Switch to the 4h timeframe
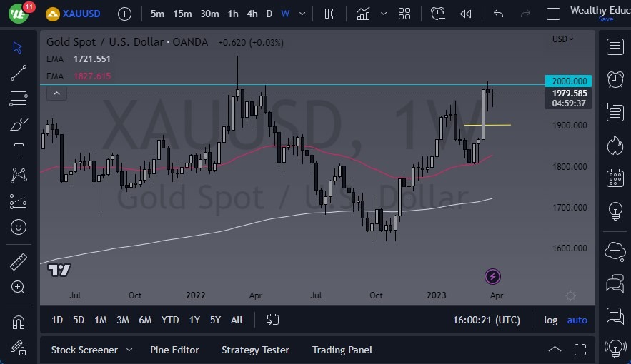This screenshot has height=364, width=631. pyautogui.click(x=252, y=14)
